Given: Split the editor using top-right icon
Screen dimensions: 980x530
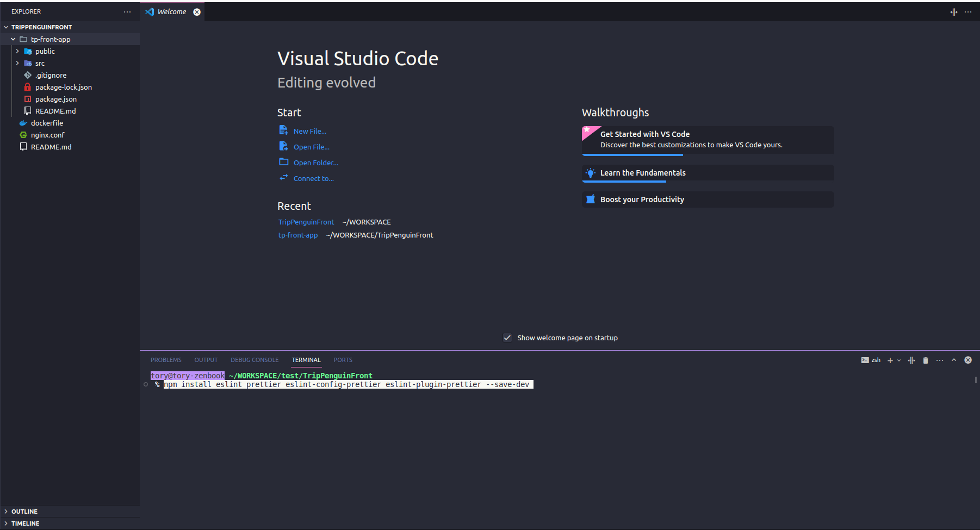Looking at the screenshot, I should pyautogui.click(x=953, y=11).
